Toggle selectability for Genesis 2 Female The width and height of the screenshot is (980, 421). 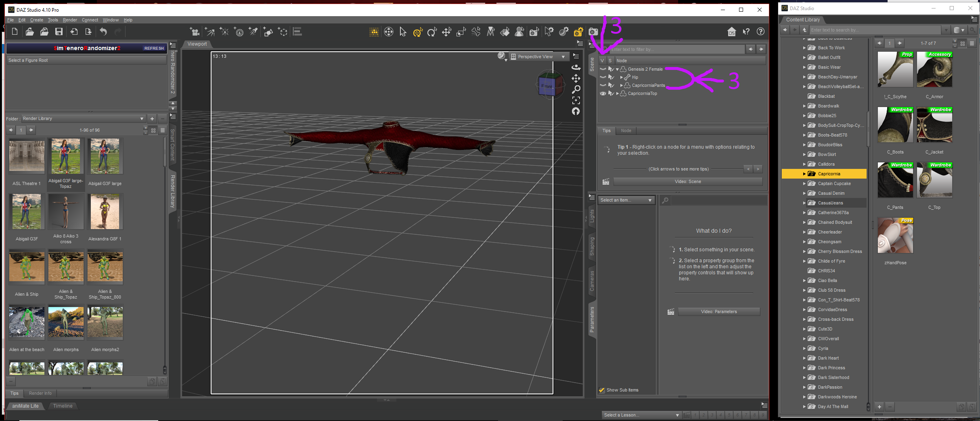point(611,69)
